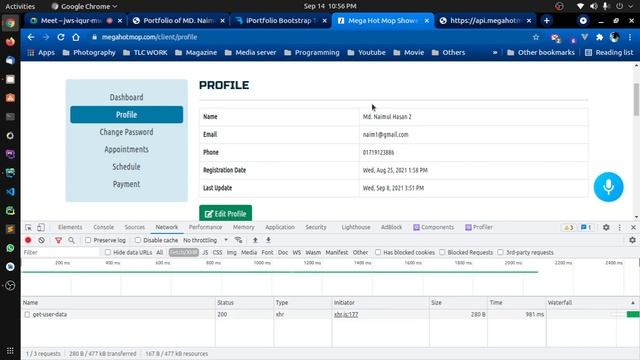Sort by the Waterfall column arrow
This screenshot has height=360, width=640.
coord(633,303)
